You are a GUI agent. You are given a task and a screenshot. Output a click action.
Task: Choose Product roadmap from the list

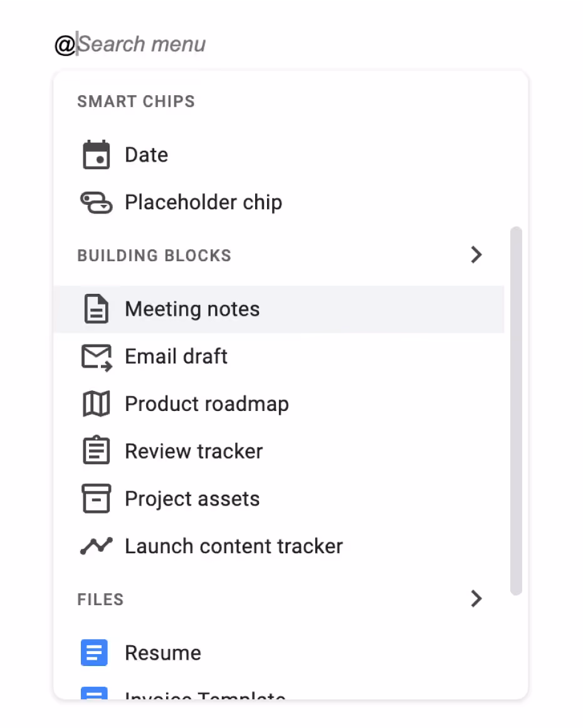279,404
